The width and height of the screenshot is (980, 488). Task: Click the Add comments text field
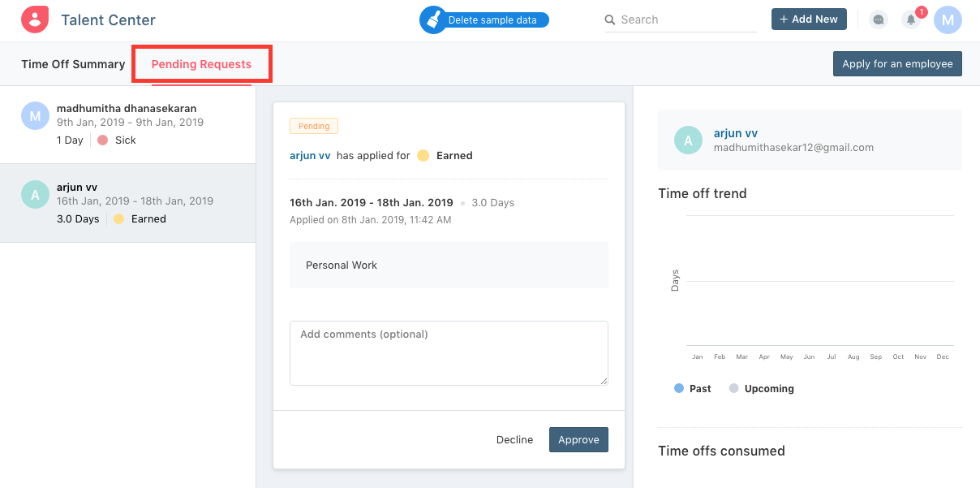(448, 352)
